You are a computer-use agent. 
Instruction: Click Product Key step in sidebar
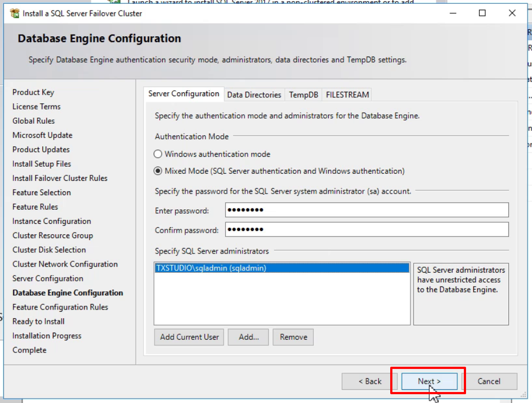(33, 92)
